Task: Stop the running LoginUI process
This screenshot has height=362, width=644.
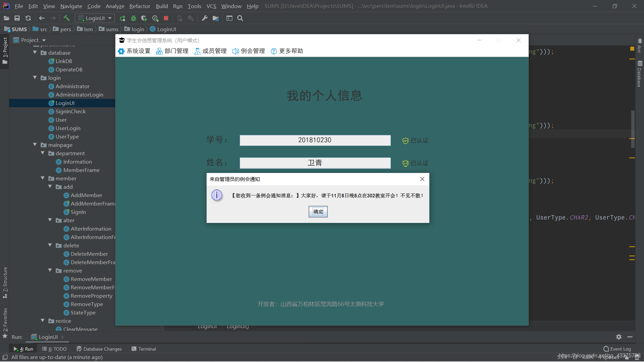Action: click(x=166, y=18)
